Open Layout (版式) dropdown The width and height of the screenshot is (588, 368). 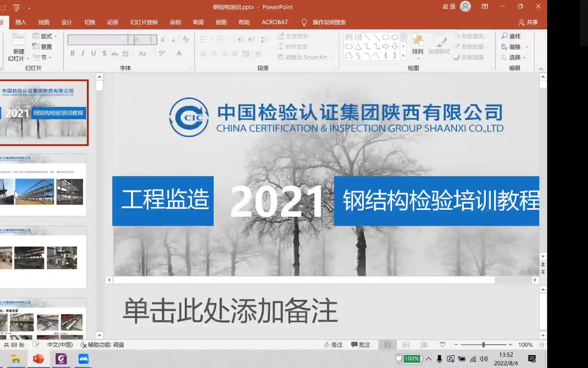[x=45, y=36]
